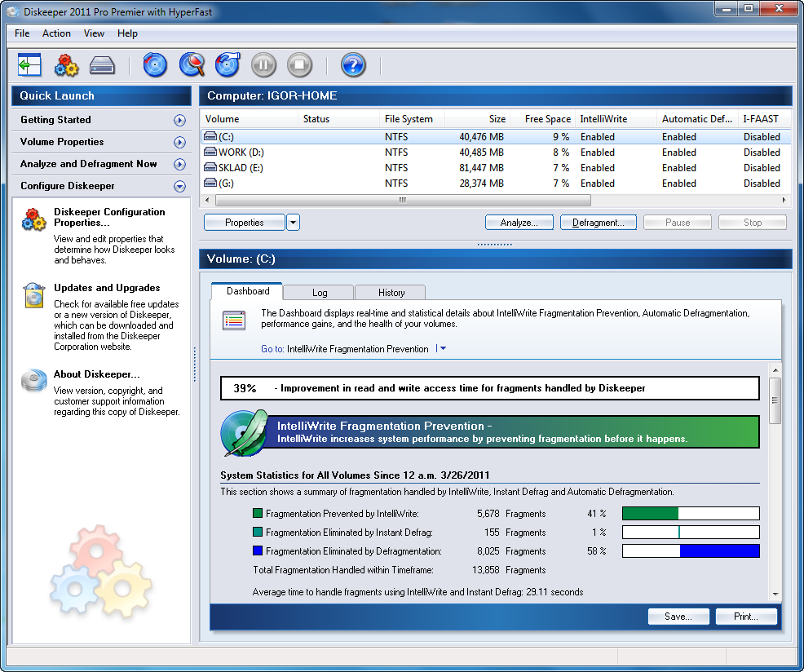Click the Stop toolbar icon
This screenshot has width=804, height=672.
[x=299, y=65]
